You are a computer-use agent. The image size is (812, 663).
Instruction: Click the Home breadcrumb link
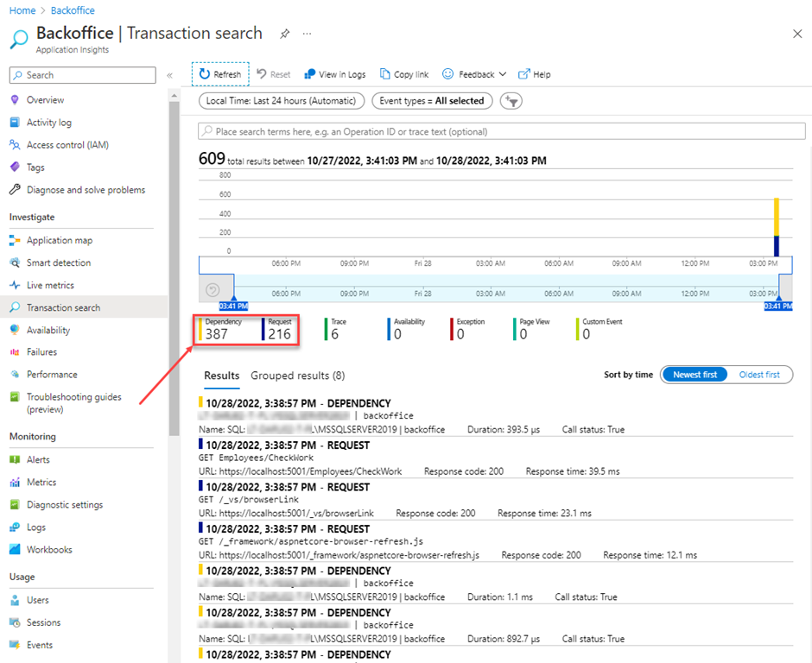pos(22,10)
